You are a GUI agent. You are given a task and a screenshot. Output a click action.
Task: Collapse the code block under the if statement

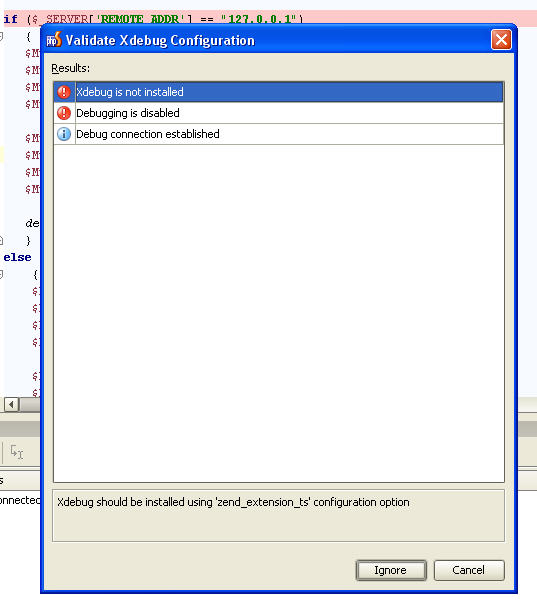tap(1, 37)
